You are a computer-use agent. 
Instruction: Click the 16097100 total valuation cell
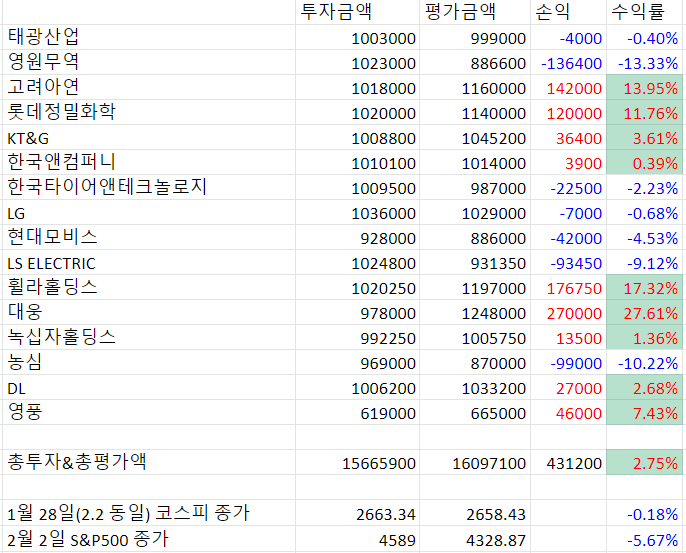point(475,462)
